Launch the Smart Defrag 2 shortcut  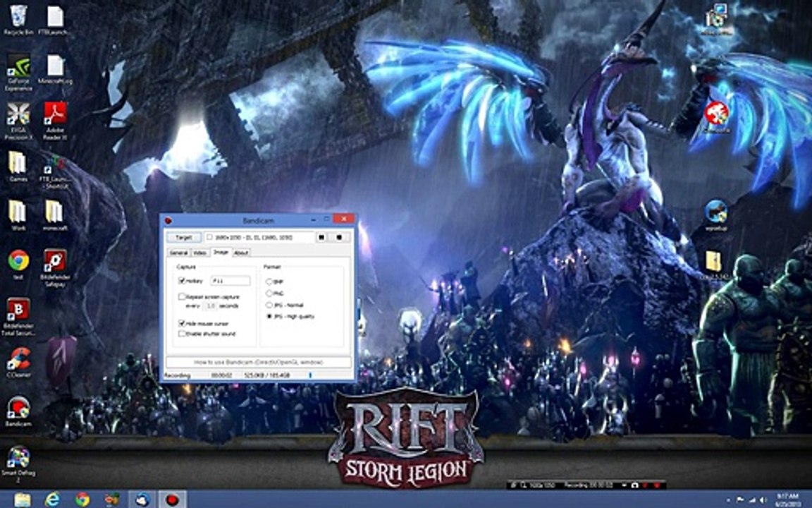tap(18, 464)
